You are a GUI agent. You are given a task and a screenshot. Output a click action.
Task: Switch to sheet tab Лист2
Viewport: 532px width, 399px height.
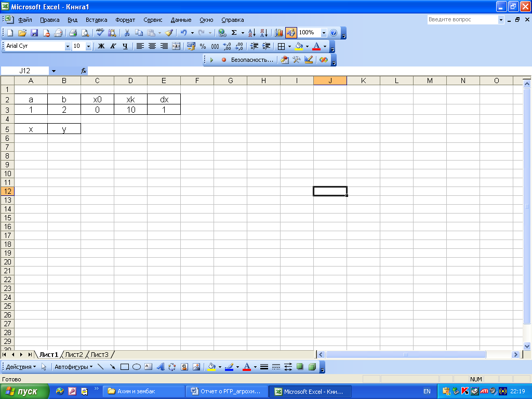(74, 354)
